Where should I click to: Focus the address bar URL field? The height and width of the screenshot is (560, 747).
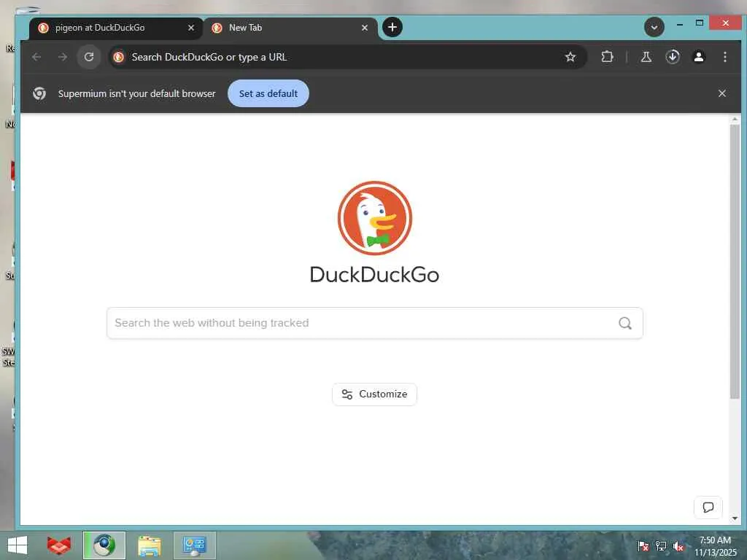coord(348,57)
